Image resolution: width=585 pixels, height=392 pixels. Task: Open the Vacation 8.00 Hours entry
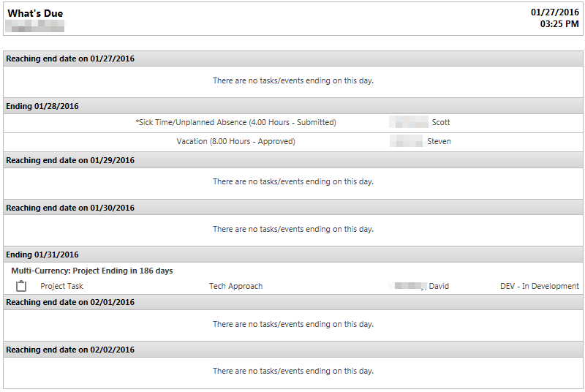click(x=235, y=141)
